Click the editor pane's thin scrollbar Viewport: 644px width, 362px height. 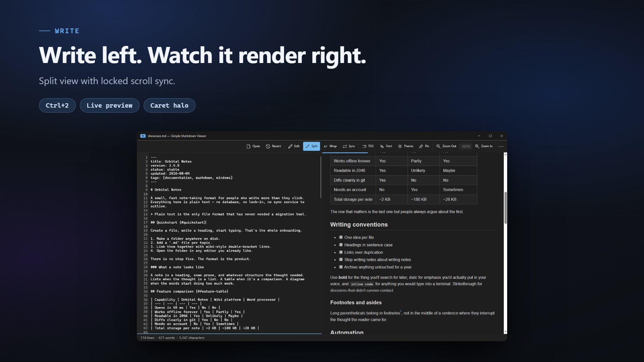[321, 178]
